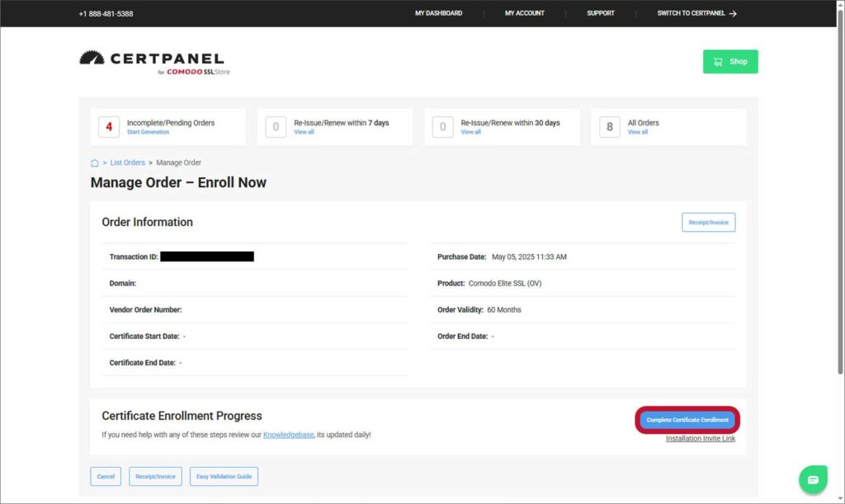Click the green Shop button
Viewport: 845px width, 504px height.
(730, 61)
